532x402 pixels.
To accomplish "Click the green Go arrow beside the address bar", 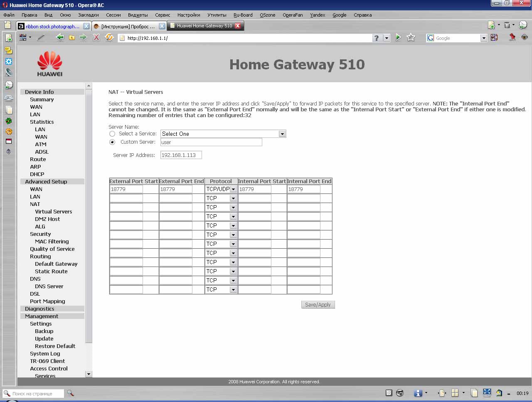I will point(398,38).
